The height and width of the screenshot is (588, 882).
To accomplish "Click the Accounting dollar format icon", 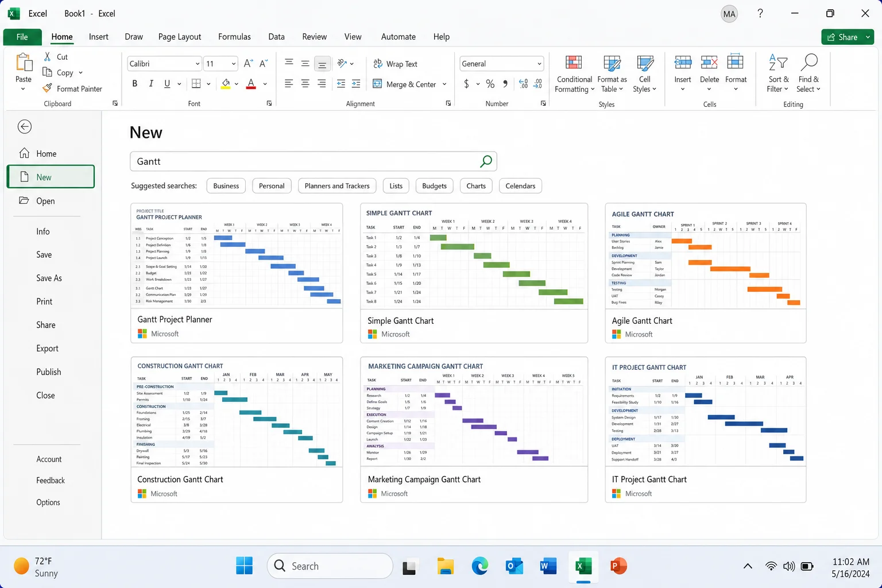I will (466, 84).
